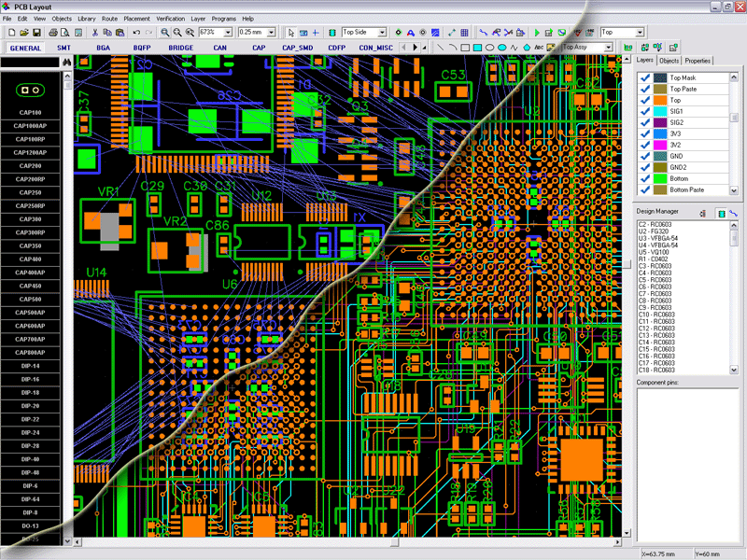
Task: Open the Top Assy layer dropdown
Action: click(x=609, y=48)
